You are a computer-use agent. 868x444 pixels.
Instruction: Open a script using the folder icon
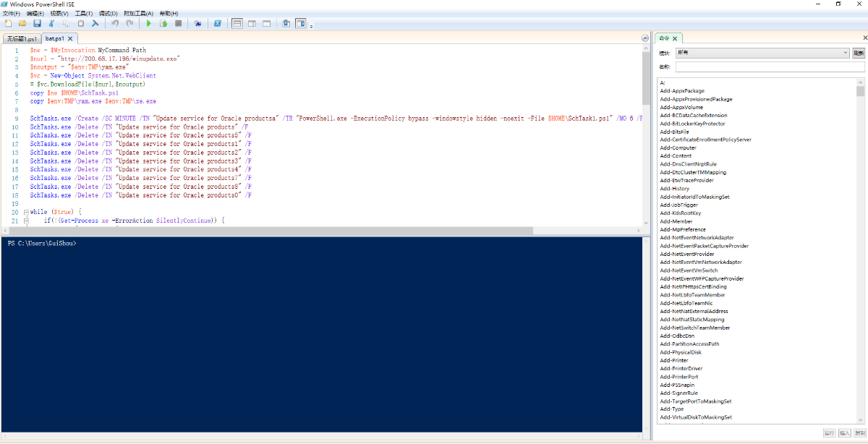[x=22, y=24]
